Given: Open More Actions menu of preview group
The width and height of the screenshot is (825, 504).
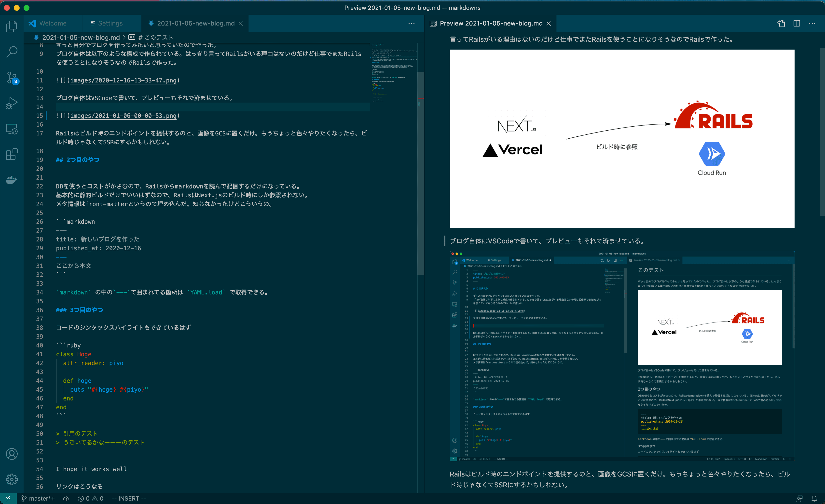Looking at the screenshot, I should coord(812,23).
